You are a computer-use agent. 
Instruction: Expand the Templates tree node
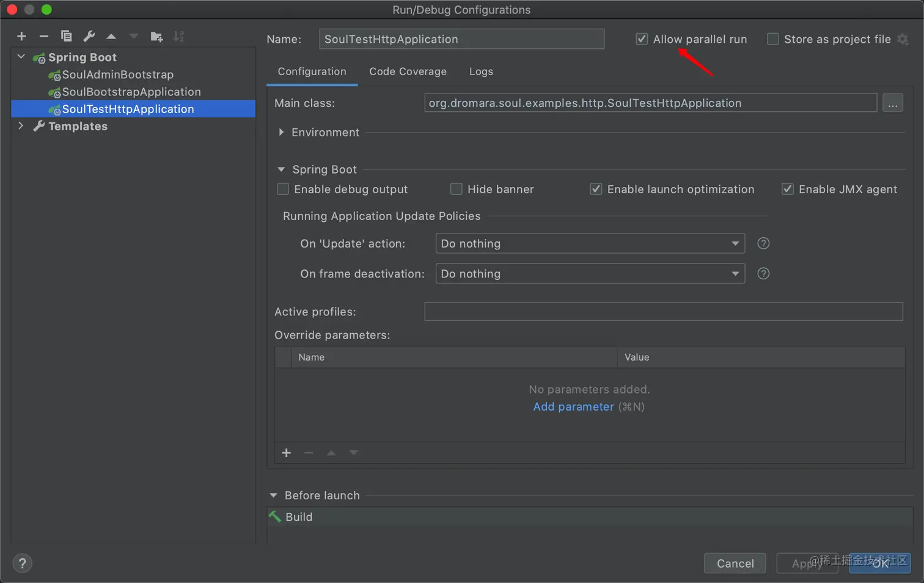(x=21, y=126)
